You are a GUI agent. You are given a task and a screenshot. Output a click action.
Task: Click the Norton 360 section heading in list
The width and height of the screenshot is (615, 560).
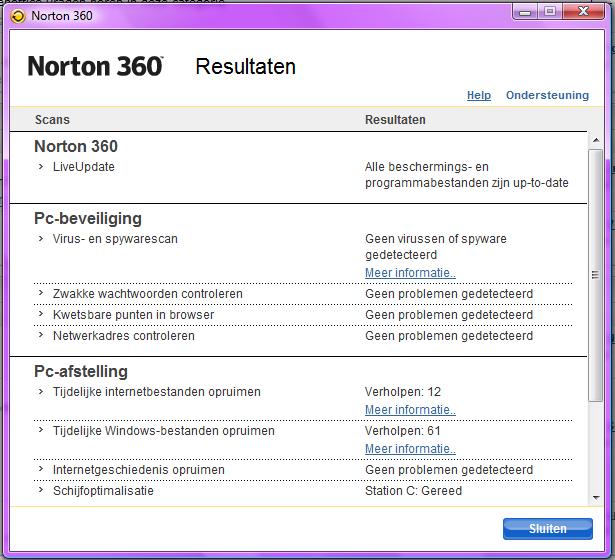tap(76, 146)
